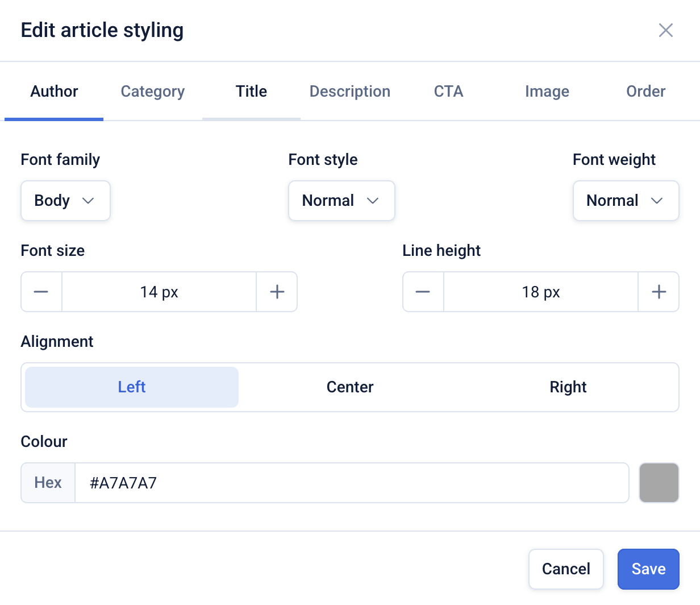
Task: Go to the Description tab
Action: click(x=350, y=92)
